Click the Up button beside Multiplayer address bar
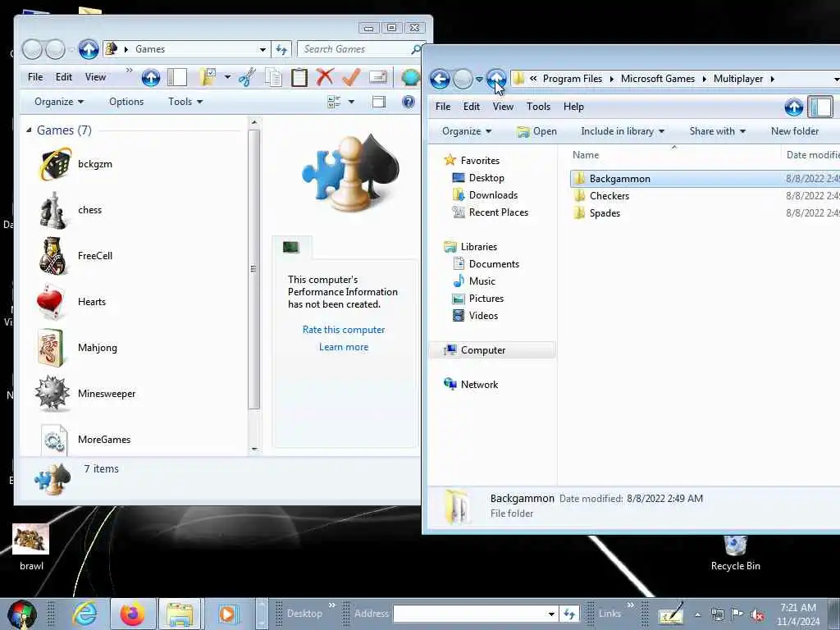 click(496, 80)
